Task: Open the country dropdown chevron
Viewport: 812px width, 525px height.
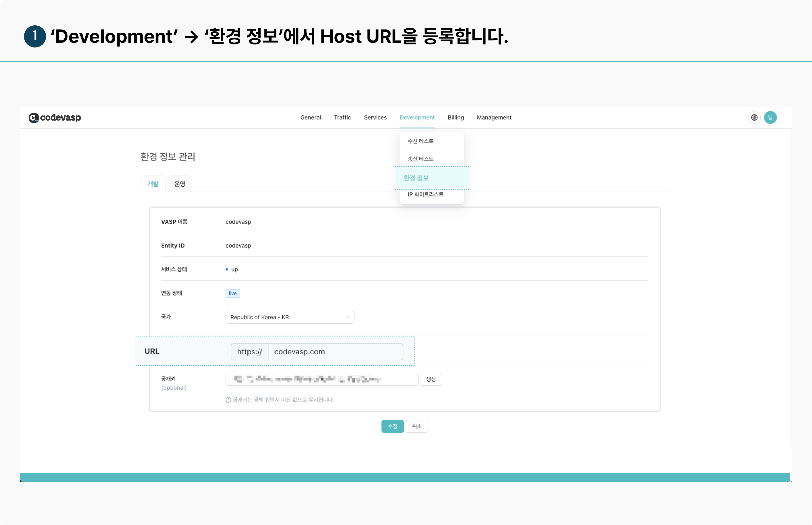Action: click(347, 317)
